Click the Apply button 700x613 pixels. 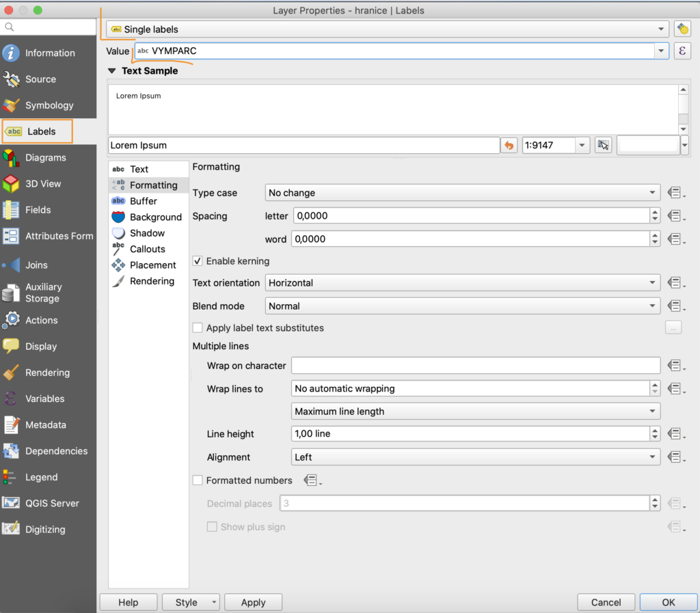click(253, 602)
